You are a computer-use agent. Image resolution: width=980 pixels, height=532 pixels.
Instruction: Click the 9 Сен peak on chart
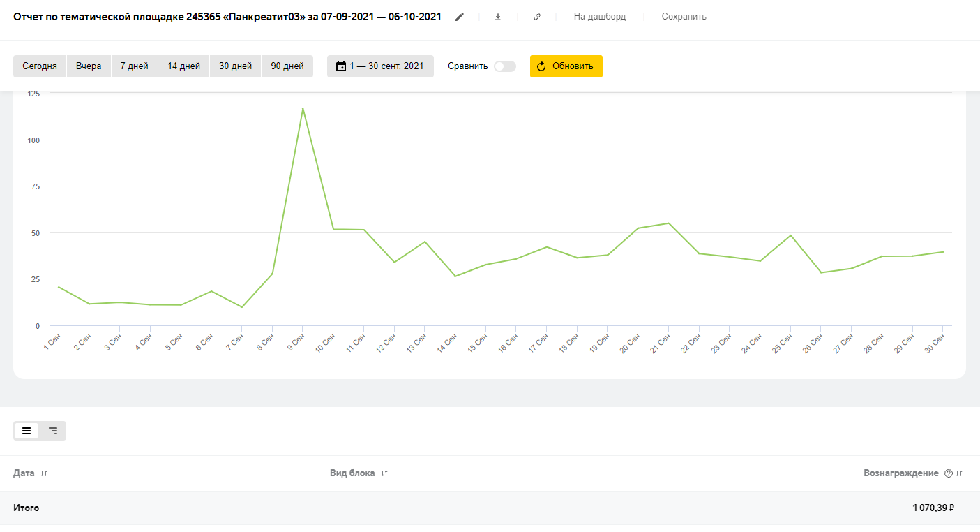coord(303,109)
